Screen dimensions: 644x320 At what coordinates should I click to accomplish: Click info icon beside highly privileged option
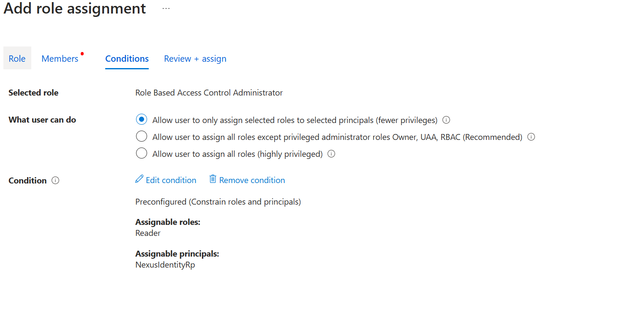tap(331, 154)
